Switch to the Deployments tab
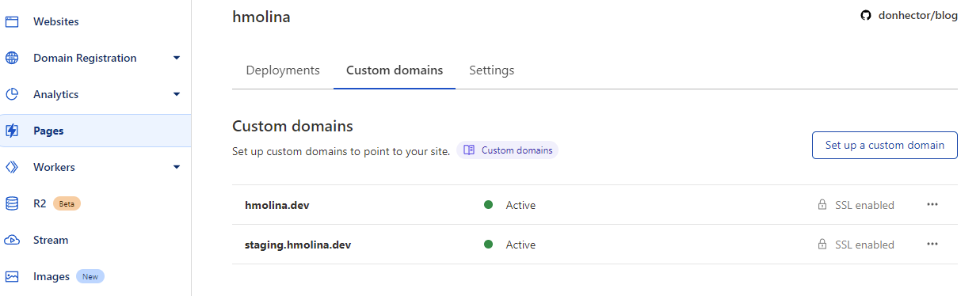 [x=283, y=70]
